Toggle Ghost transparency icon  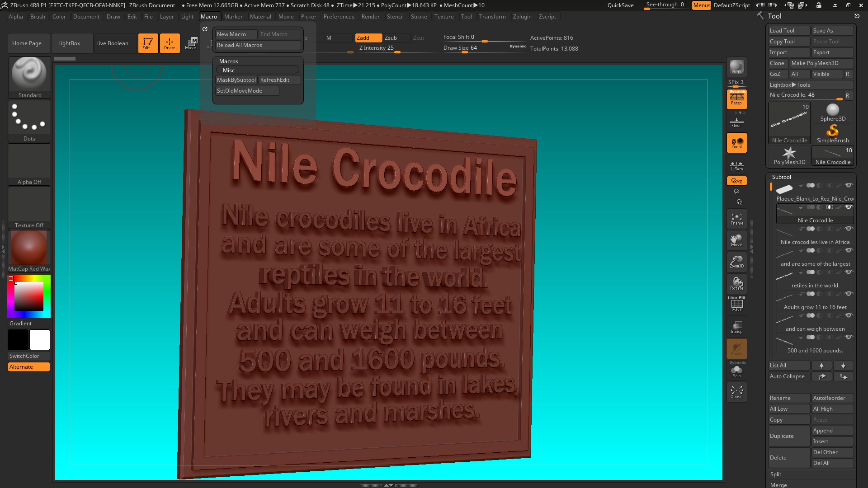click(736, 348)
